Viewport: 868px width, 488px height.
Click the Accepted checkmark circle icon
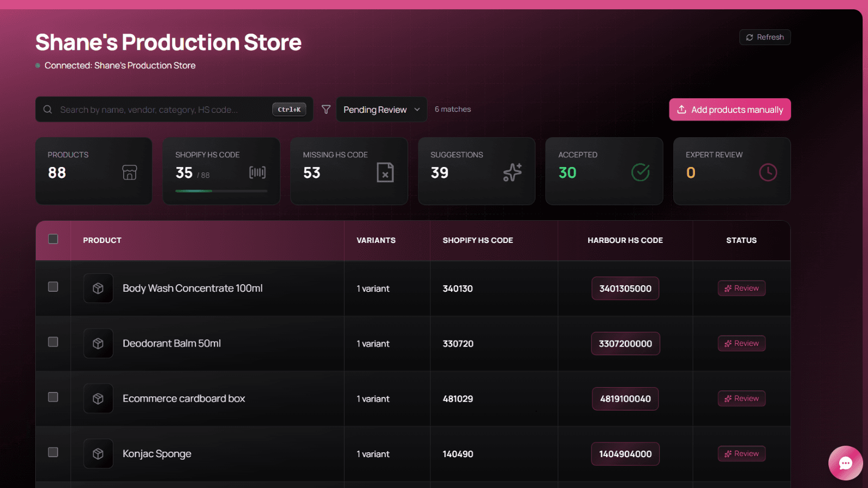(x=641, y=172)
